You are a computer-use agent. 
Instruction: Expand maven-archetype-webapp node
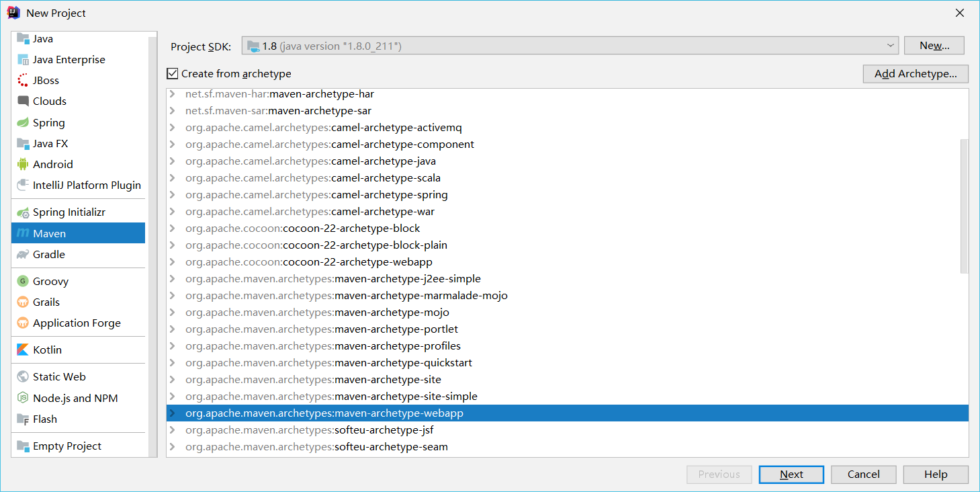173,413
